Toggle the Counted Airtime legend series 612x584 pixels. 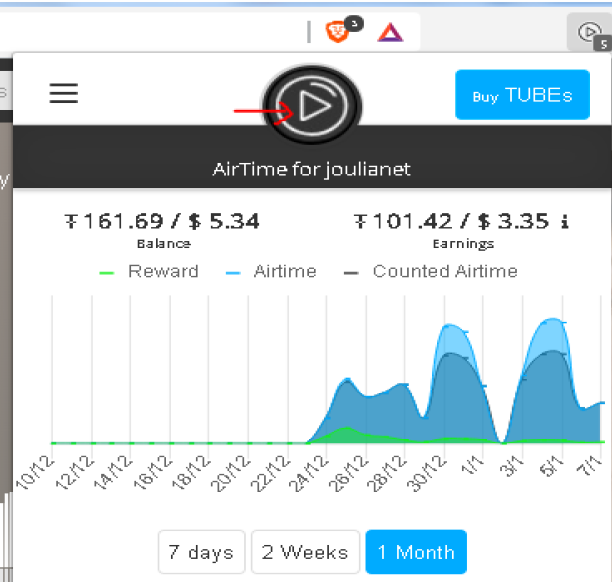click(x=431, y=271)
